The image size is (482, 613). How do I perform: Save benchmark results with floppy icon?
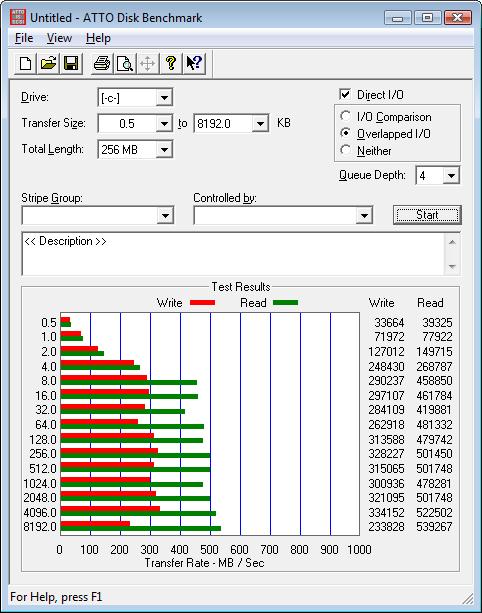pyautogui.click(x=71, y=63)
